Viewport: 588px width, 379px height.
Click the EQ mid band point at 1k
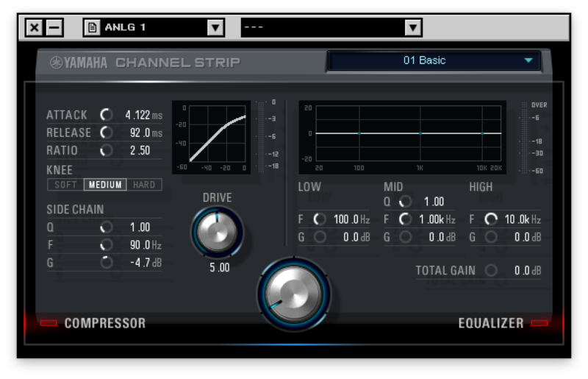point(420,133)
